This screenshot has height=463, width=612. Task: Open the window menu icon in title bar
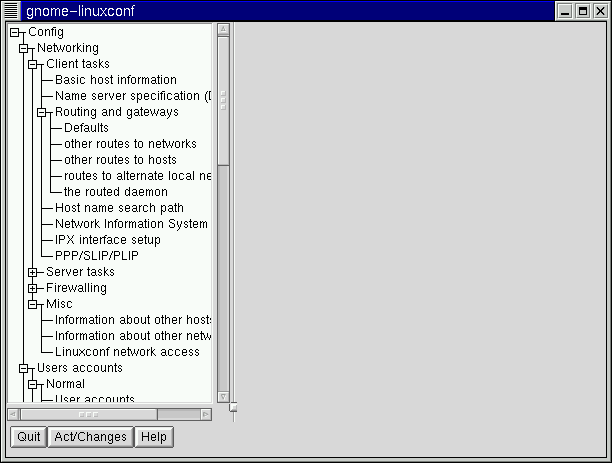[x=11, y=11]
